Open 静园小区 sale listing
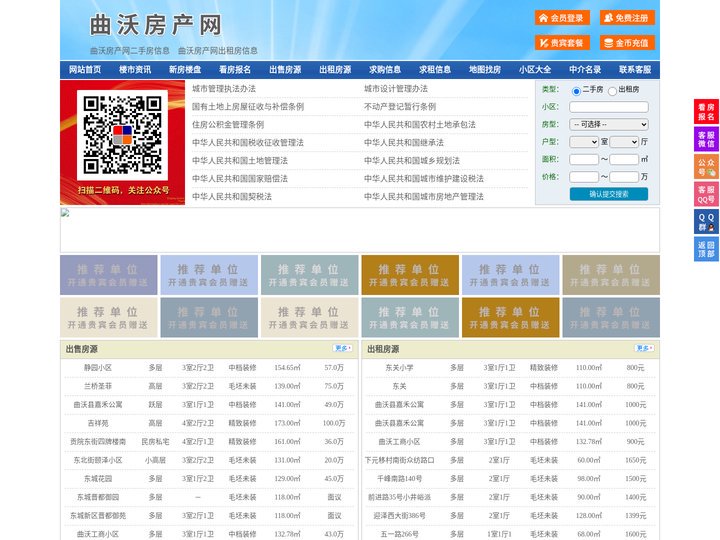 98,368
